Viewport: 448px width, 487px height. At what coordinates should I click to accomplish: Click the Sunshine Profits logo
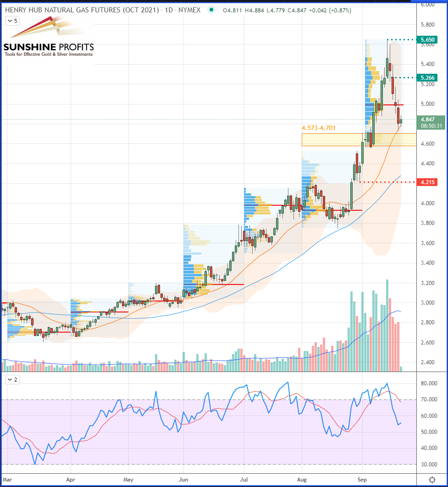[x=49, y=37]
